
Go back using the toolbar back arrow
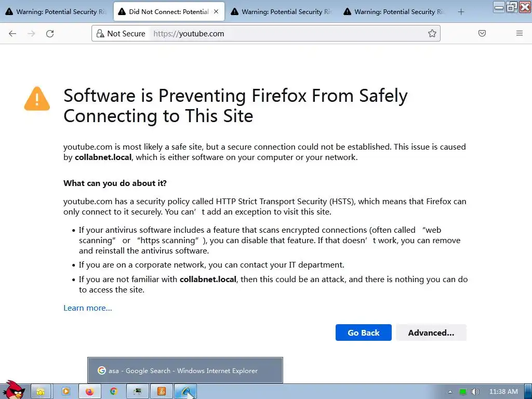tap(12, 34)
